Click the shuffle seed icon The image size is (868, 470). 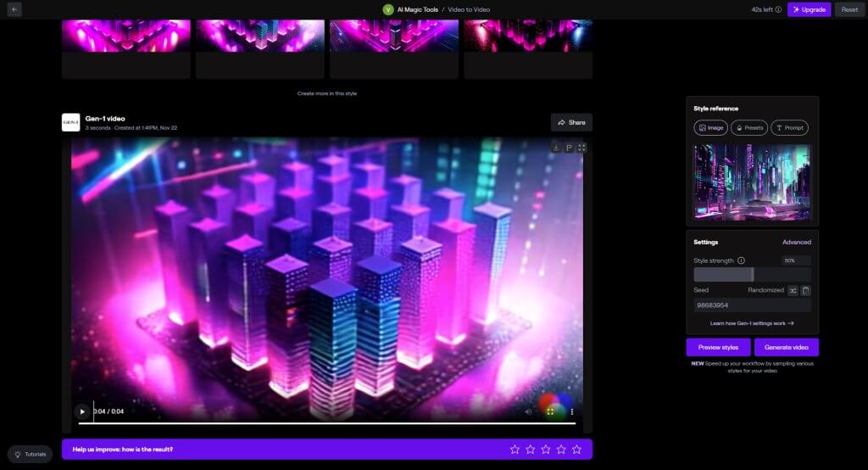click(x=793, y=290)
